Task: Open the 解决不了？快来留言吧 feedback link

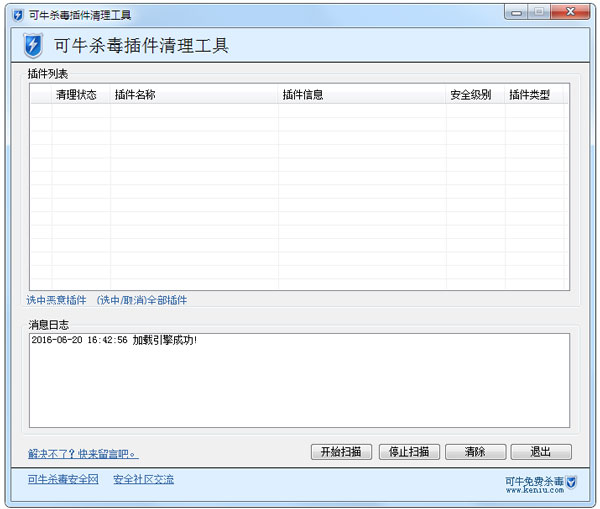Action: tap(83, 454)
